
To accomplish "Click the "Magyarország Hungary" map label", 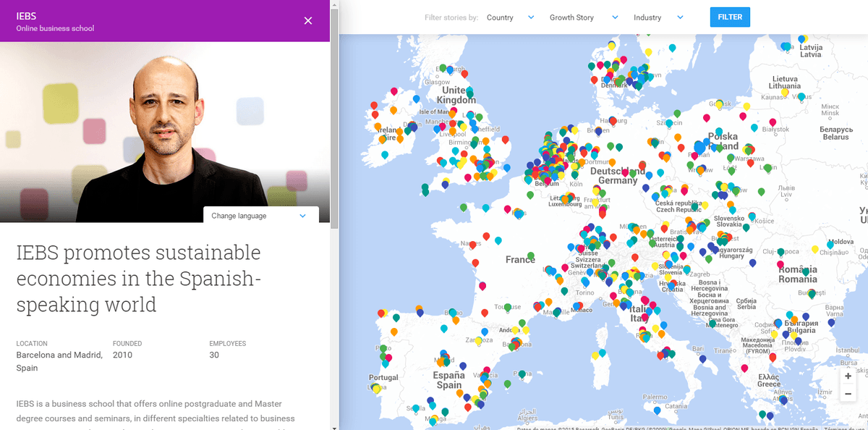I will tap(732, 253).
